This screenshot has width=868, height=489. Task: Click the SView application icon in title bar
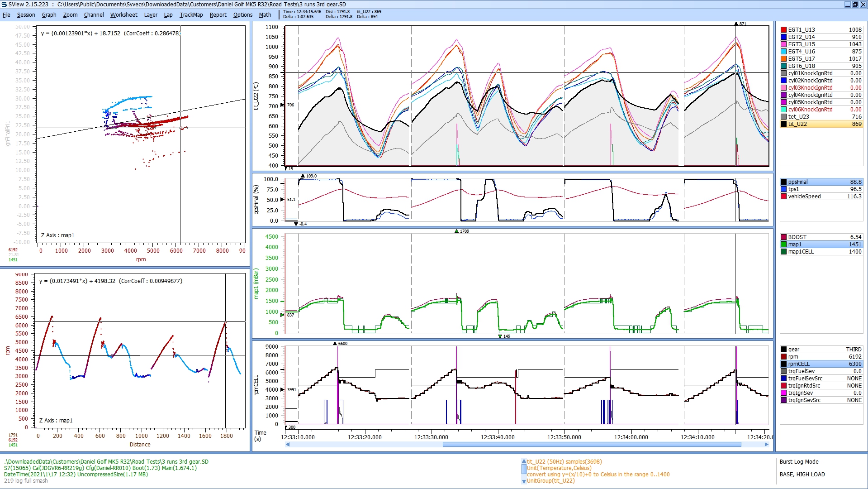[4, 5]
